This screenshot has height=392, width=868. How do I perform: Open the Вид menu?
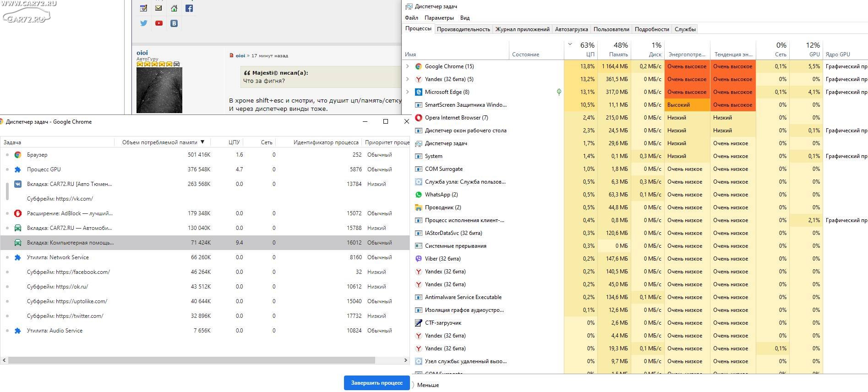(465, 18)
